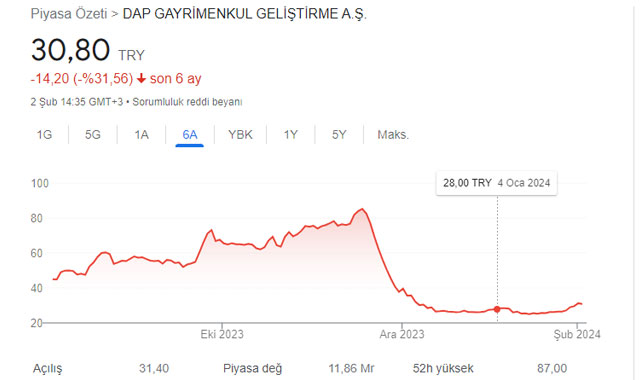
Task: Click the red data point marker on the chart
Action: tap(497, 309)
